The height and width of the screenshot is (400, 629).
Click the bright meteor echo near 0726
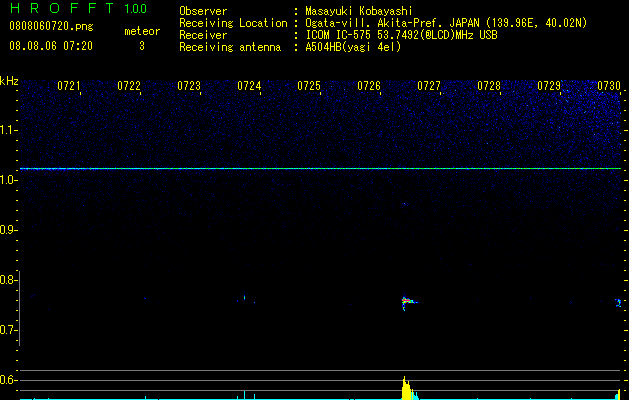coord(407,302)
